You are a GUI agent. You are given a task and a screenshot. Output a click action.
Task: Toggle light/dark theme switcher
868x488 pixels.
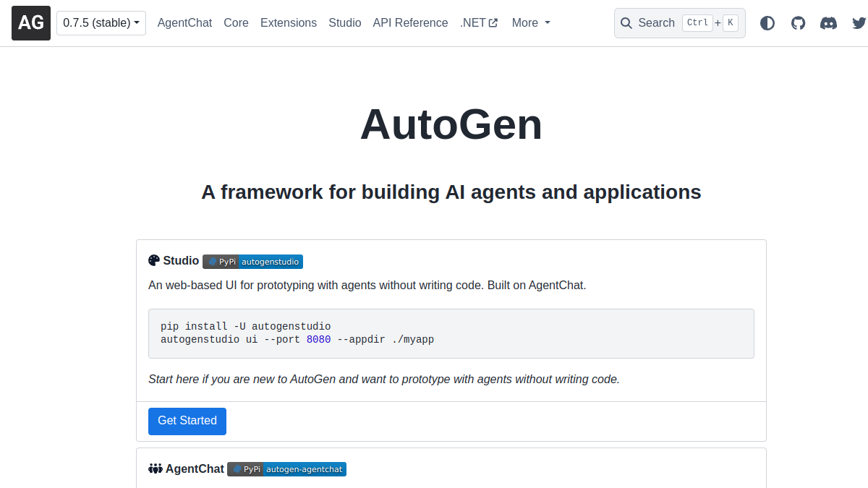[x=767, y=23]
